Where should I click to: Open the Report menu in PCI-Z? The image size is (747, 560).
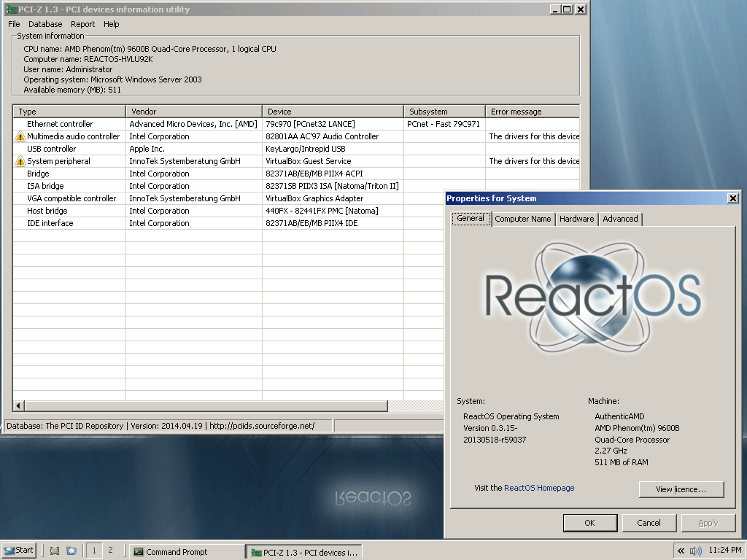pyautogui.click(x=83, y=24)
